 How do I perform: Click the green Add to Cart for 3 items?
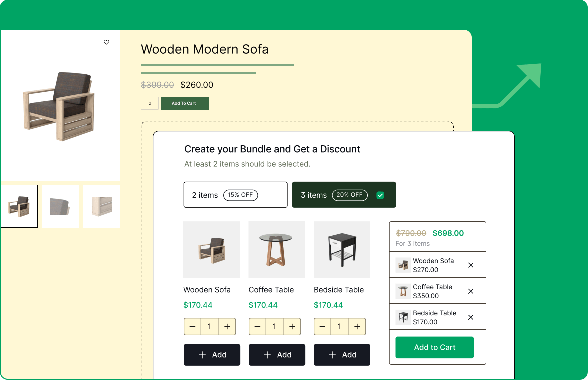pos(434,347)
